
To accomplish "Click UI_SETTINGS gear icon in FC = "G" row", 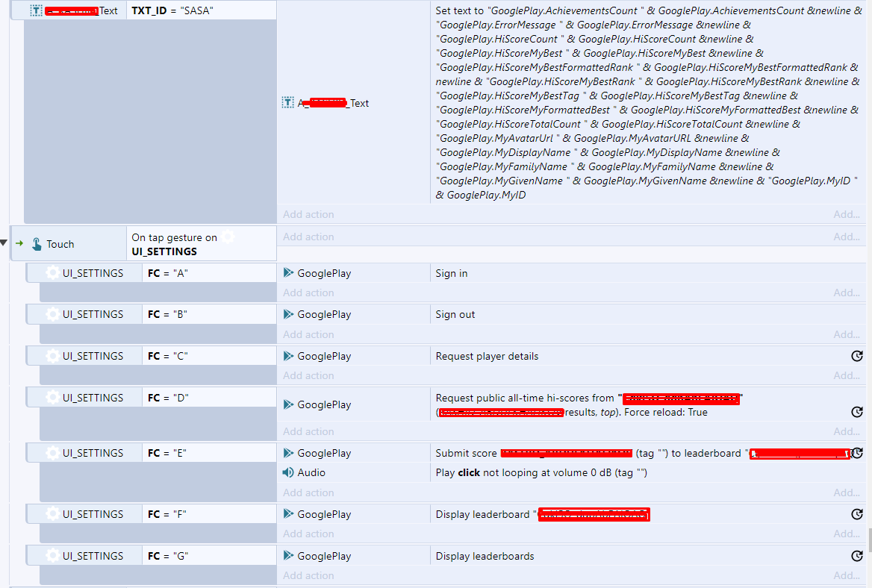I will coord(52,556).
